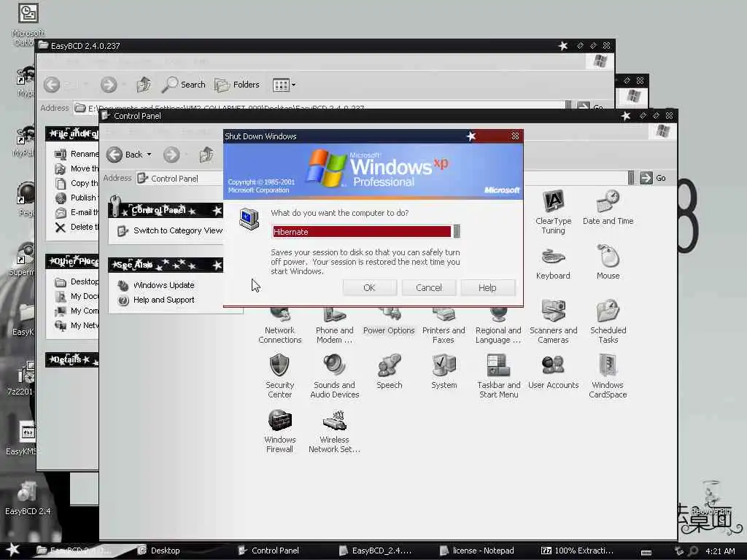Open Mouse settings icon
This screenshot has width=747, height=560.
click(608, 262)
